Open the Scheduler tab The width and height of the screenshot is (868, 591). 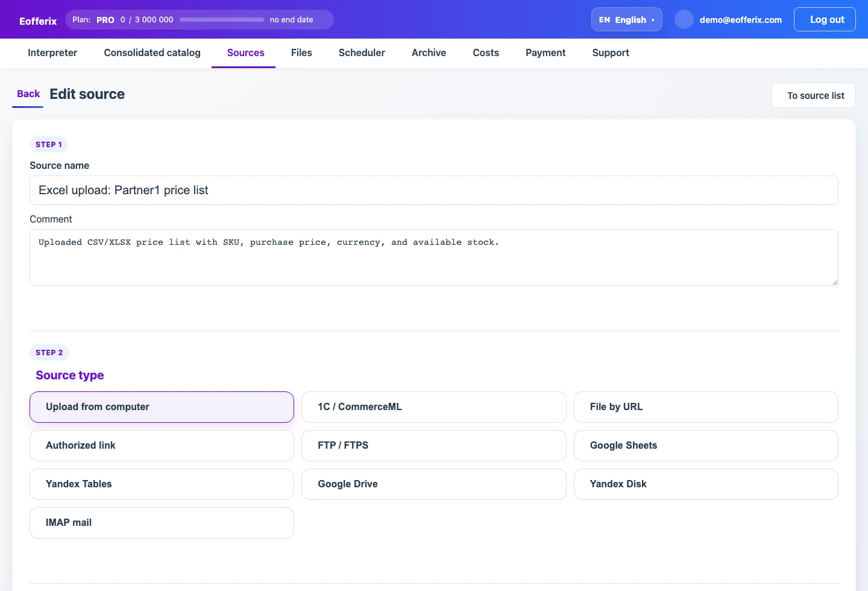(362, 53)
